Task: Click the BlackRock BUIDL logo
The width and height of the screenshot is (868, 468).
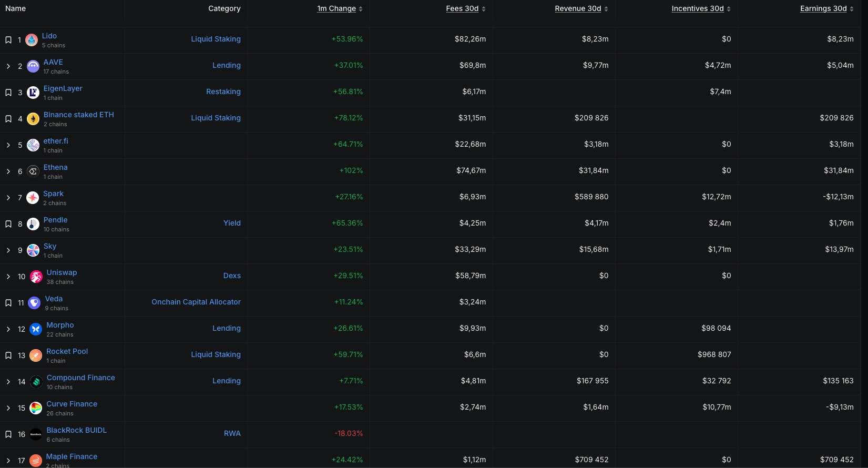Action: point(36,434)
